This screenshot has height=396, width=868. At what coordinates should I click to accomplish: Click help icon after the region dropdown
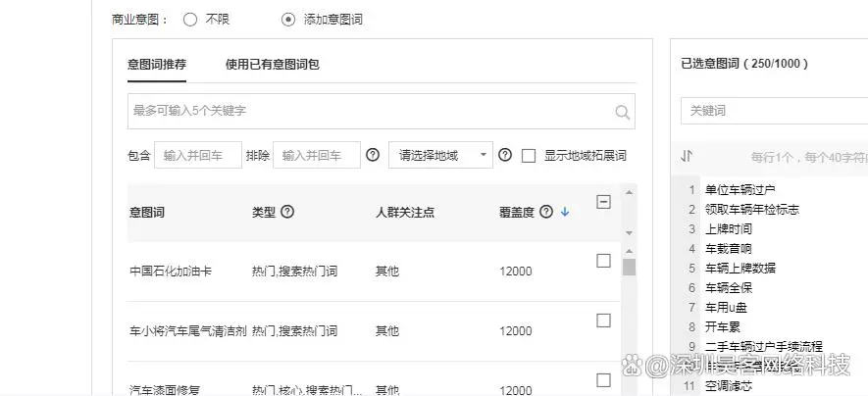(505, 155)
